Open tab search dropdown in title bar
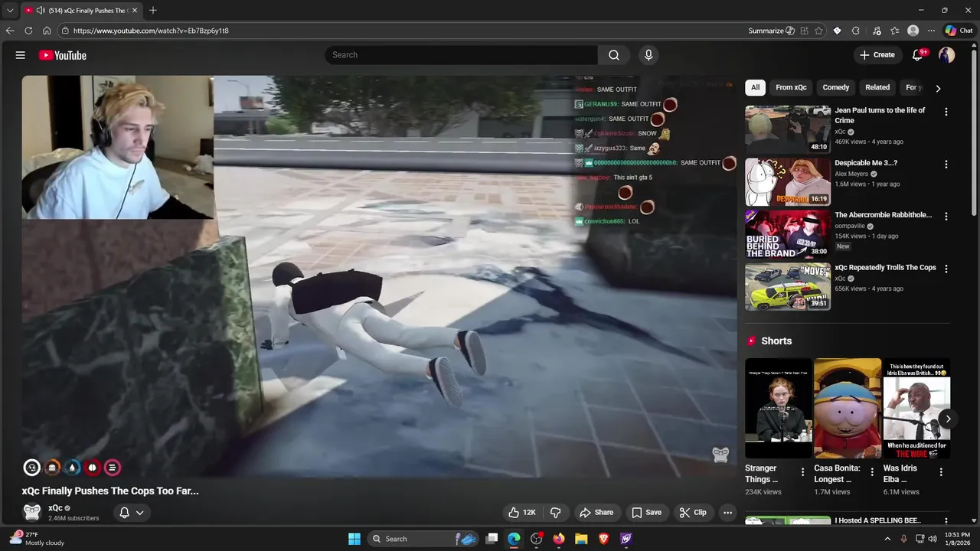Image resolution: width=980 pixels, height=551 pixels. (10, 11)
